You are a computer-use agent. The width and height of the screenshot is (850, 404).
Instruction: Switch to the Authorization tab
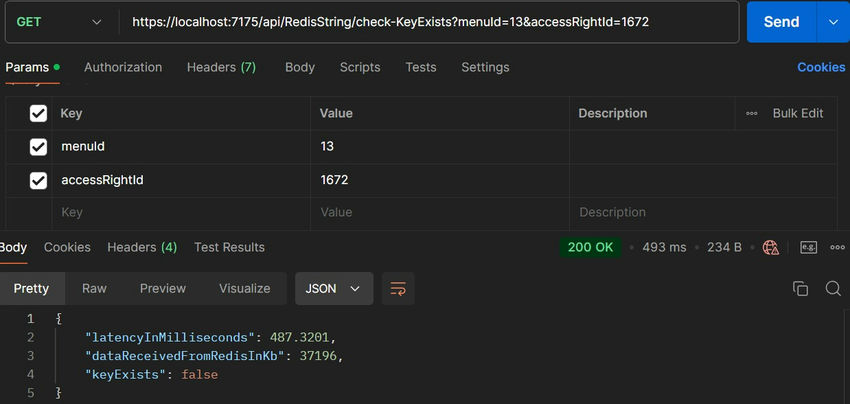point(123,67)
